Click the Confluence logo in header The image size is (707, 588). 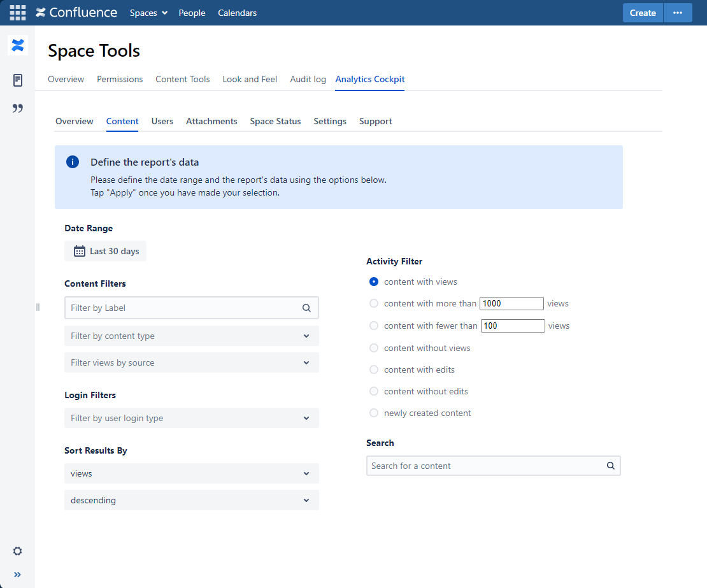coord(76,13)
